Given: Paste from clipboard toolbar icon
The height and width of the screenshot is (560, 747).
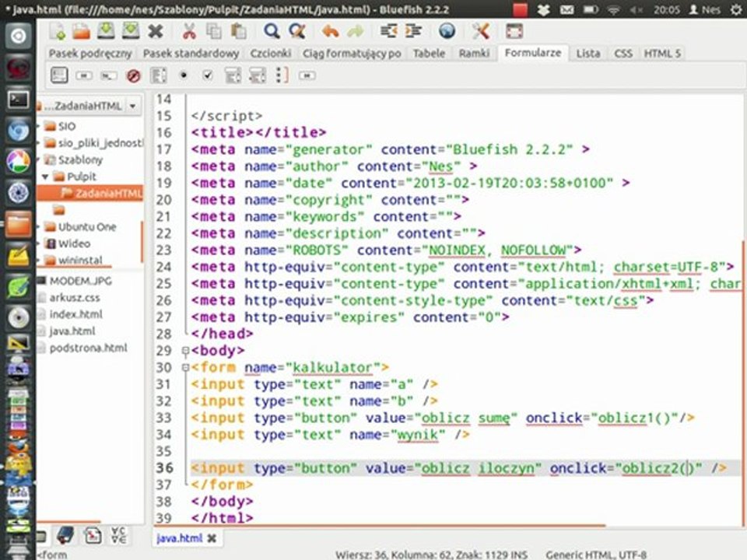Looking at the screenshot, I should coord(238,31).
